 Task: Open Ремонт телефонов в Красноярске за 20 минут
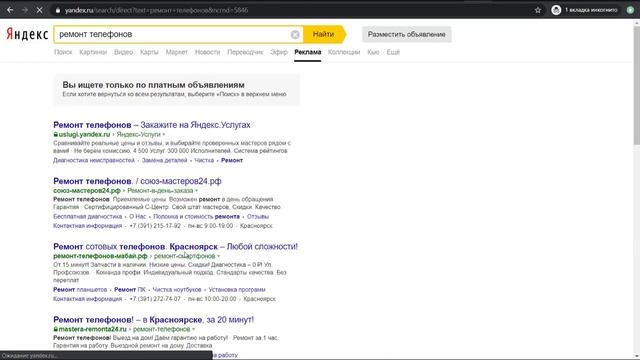point(153,320)
